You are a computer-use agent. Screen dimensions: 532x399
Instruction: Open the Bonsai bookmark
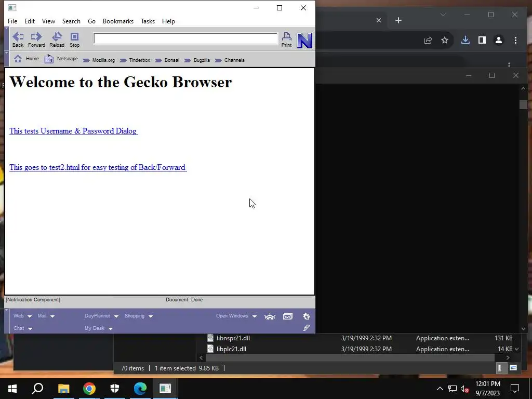pyautogui.click(x=167, y=60)
